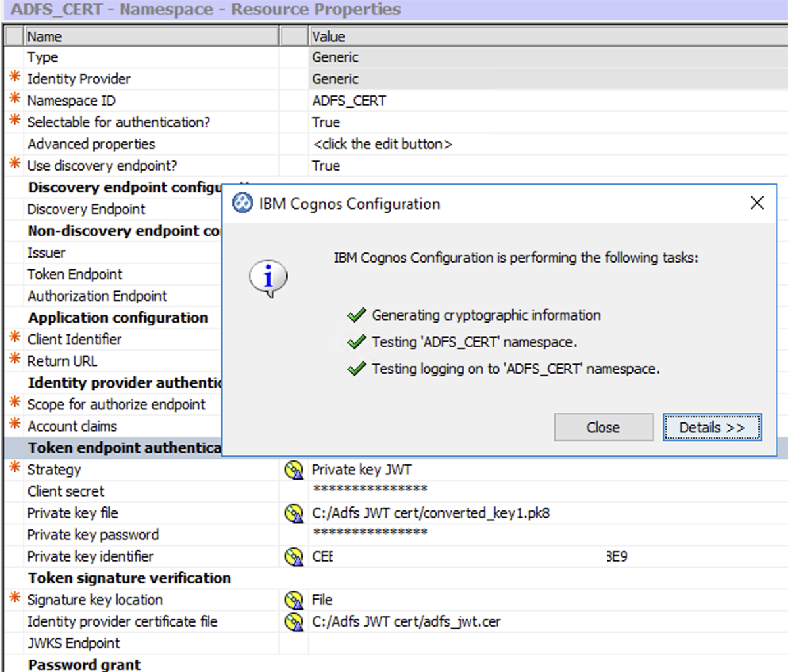Click the empty JWKS Endpoint value field

[548, 643]
